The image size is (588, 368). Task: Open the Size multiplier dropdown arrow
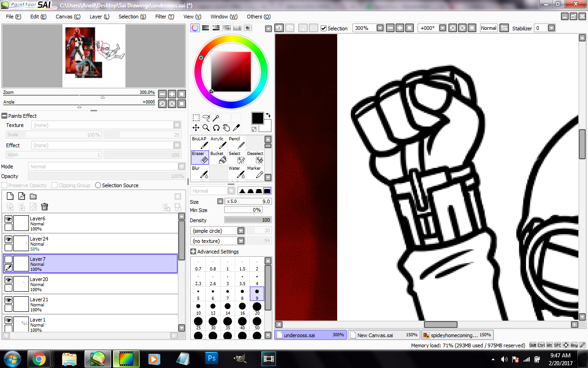tap(220, 201)
